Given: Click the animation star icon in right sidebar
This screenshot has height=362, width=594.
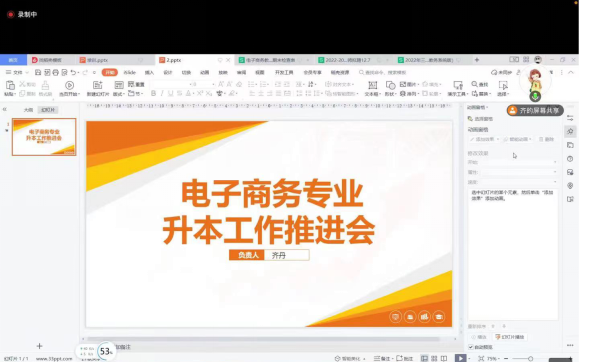Looking at the screenshot, I should point(570,131).
